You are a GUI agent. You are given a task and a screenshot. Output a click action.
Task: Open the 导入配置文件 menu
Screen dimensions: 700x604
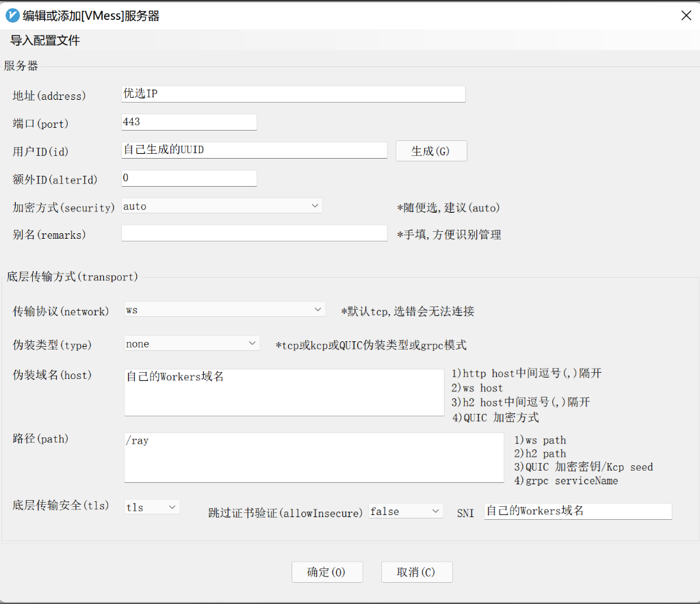[45, 40]
